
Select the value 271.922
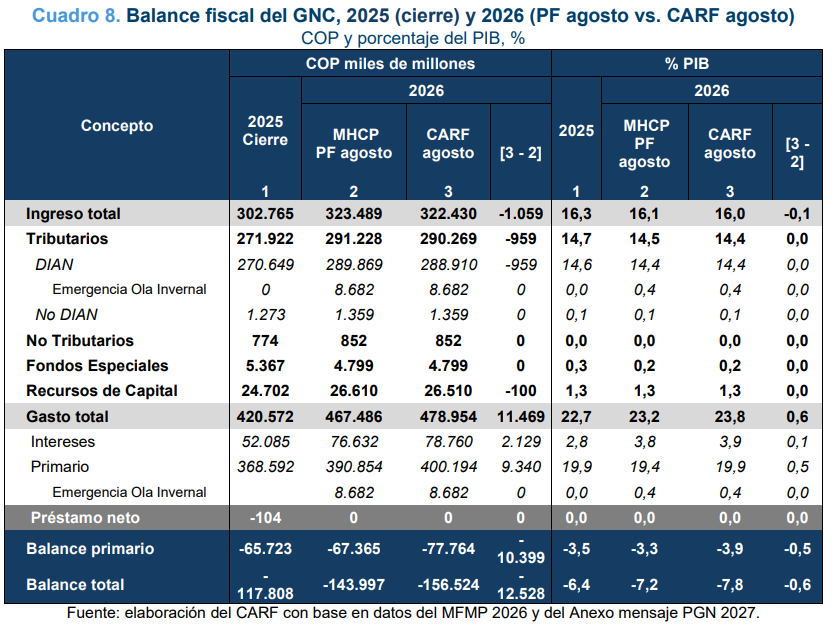pos(265,239)
